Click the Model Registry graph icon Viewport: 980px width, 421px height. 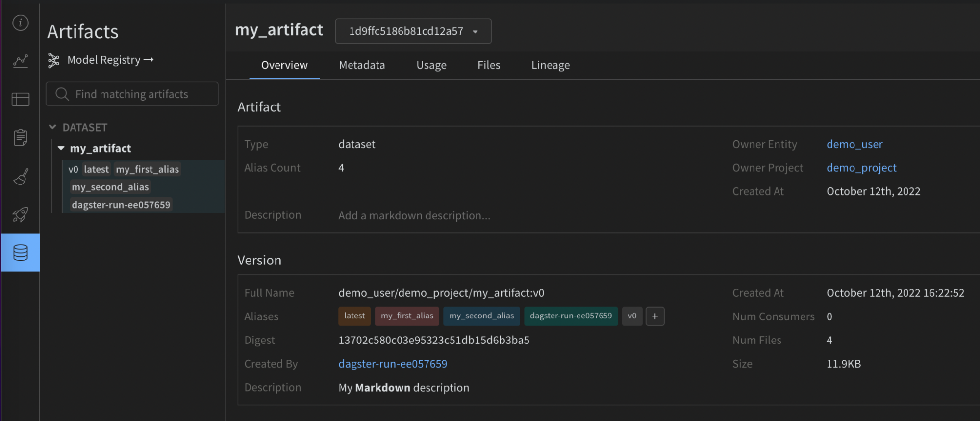tap(53, 60)
